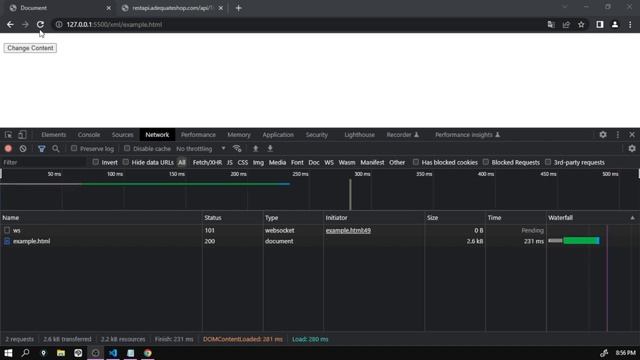The height and width of the screenshot is (360, 640).
Task: Filter requests by CSS
Action: point(243,162)
